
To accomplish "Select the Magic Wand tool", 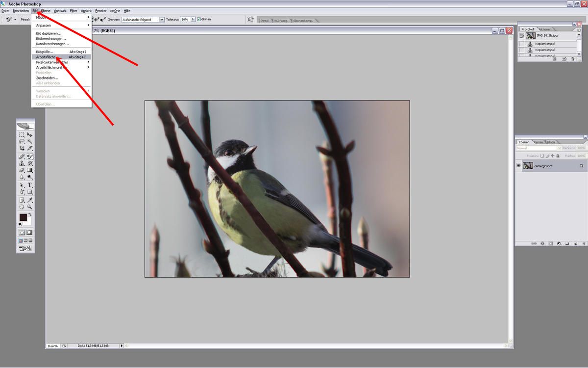I will (30, 141).
